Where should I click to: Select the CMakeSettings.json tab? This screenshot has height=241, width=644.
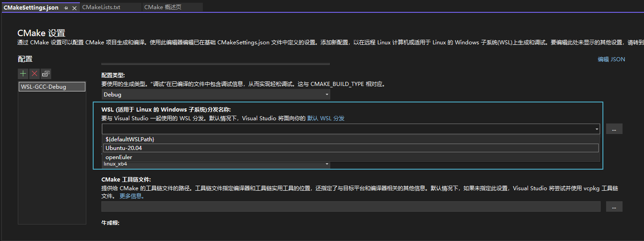pos(31,7)
